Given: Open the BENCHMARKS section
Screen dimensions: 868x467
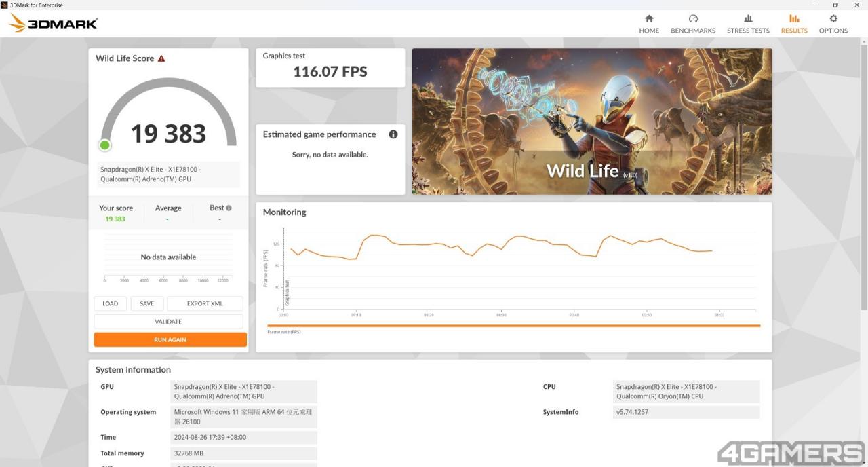Looking at the screenshot, I should click(693, 24).
